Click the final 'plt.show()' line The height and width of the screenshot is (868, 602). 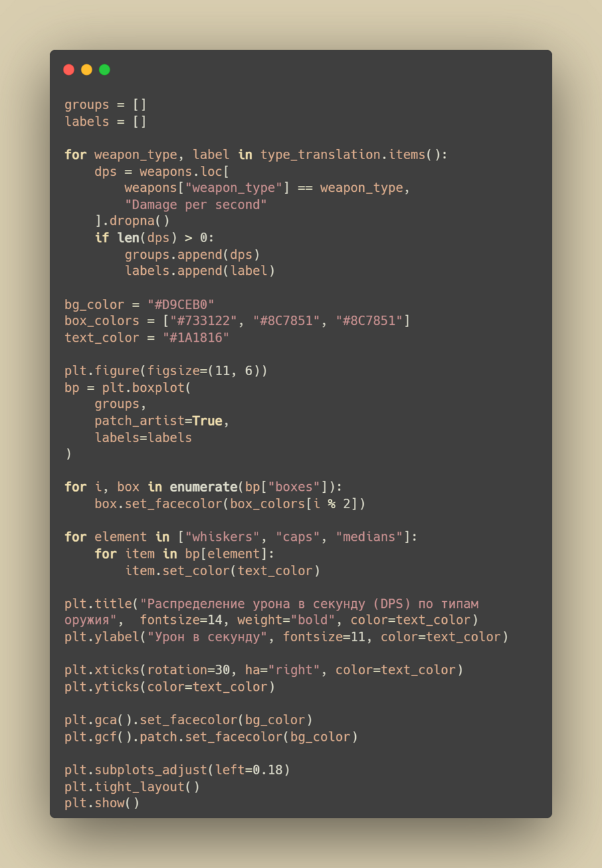coord(102,804)
